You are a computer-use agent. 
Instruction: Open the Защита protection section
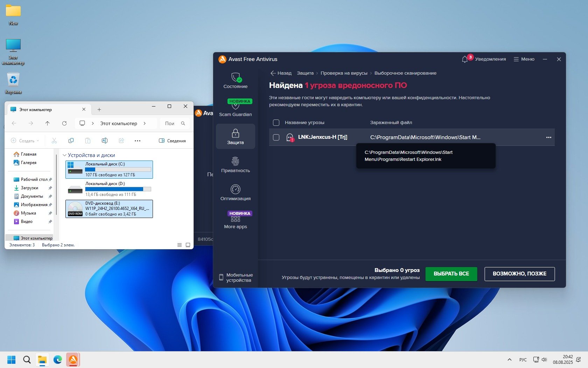click(236, 136)
